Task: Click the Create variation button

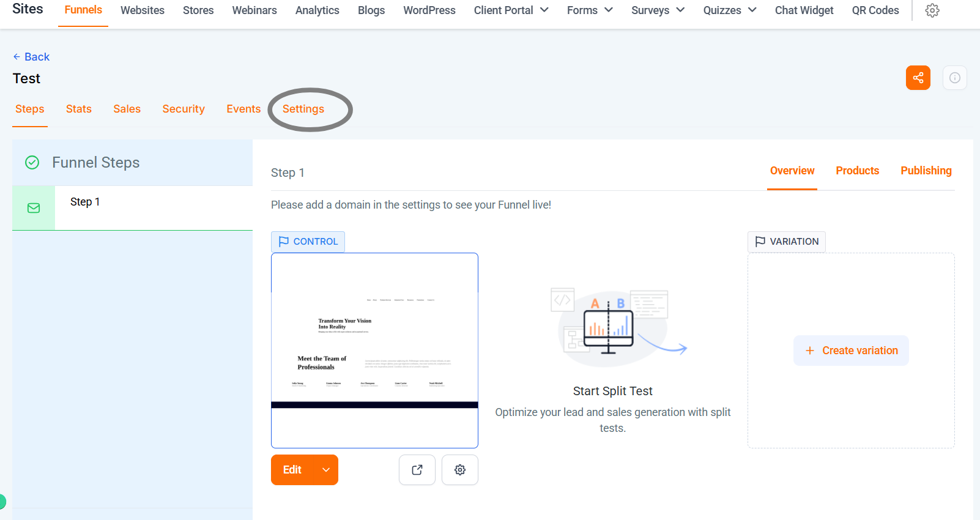Action: [851, 350]
